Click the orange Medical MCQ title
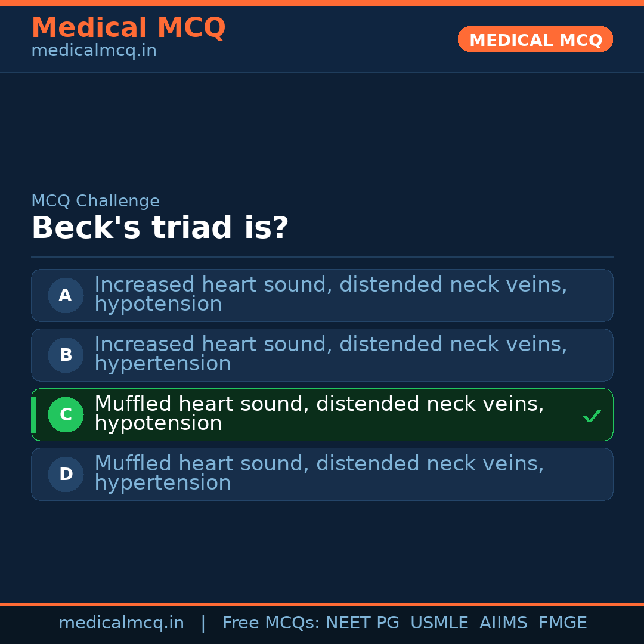This screenshot has width=644, height=644. click(x=128, y=27)
